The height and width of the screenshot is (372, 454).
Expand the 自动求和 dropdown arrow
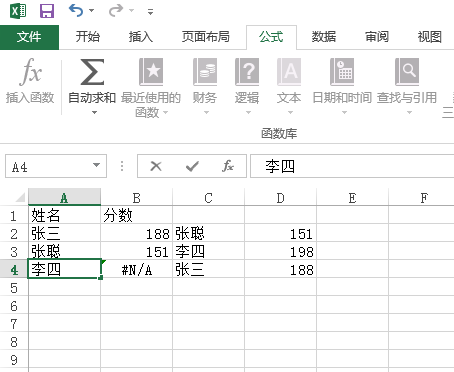pyautogui.click(x=94, y=113)
